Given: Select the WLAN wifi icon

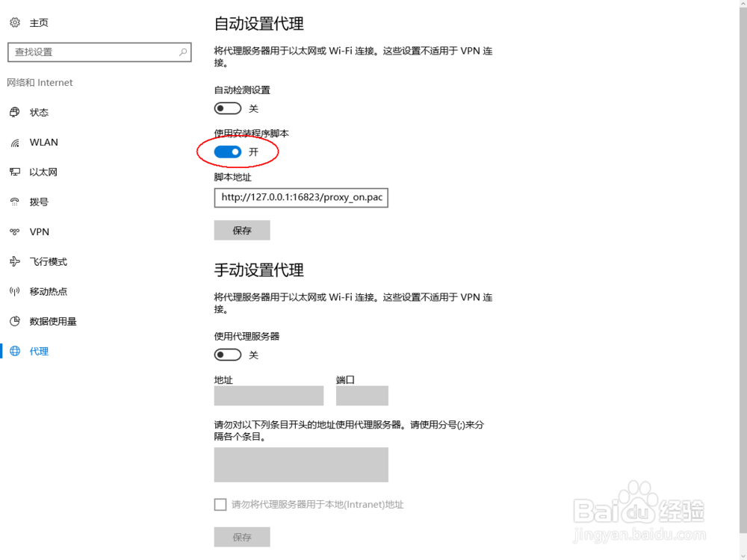Looking at the screenshot, I should tap(15, 143).
